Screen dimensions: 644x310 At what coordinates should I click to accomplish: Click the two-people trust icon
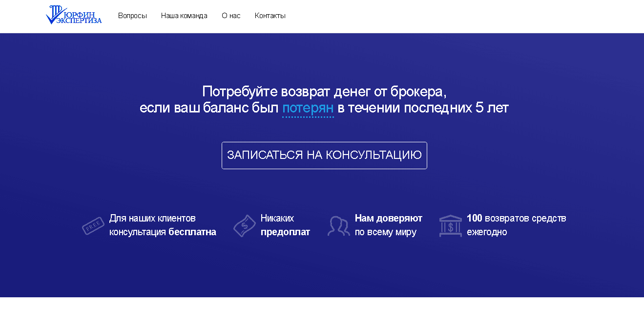[x=338, y=226]
